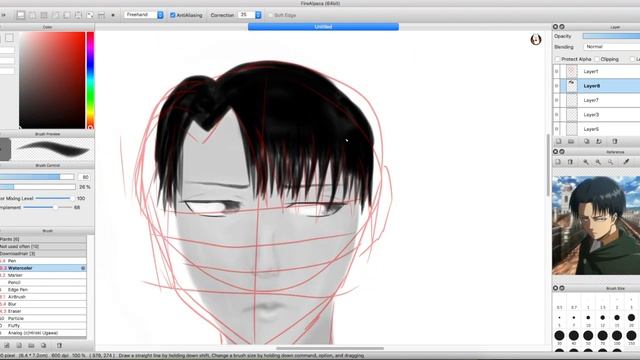Select the Pen brush

click(x=43, y=261)
